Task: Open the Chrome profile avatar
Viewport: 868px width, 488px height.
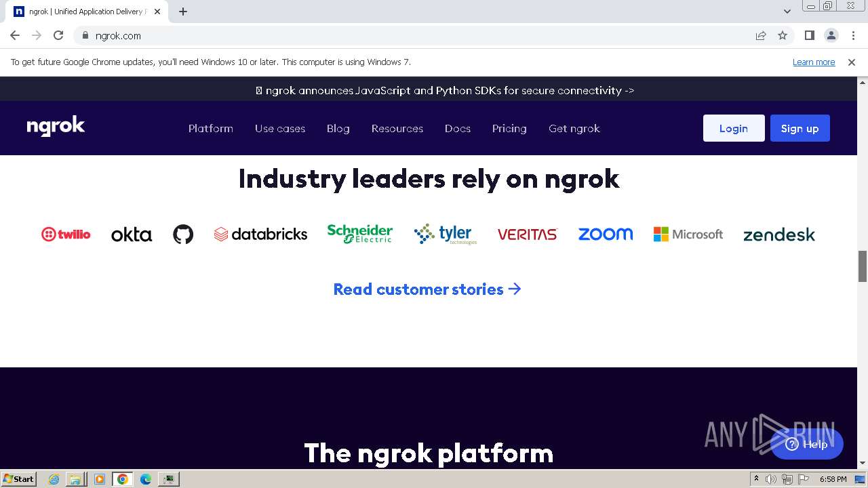Action: (x=831, y=35)
